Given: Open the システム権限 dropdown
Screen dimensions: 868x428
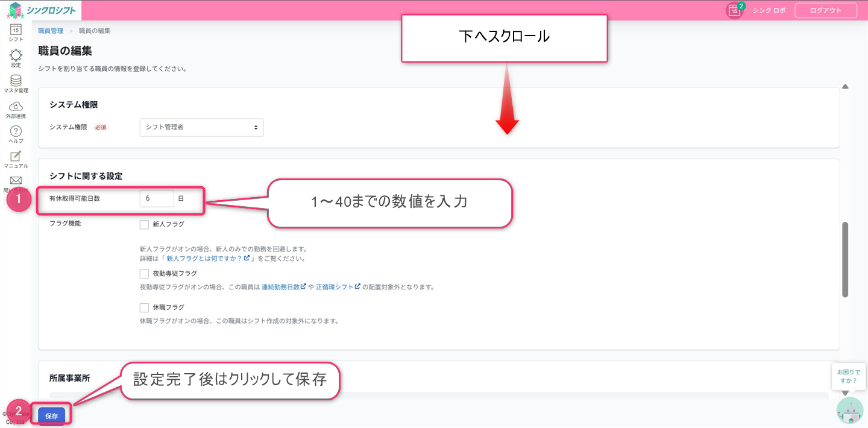Looking at the screenshot, I should 201,127.
